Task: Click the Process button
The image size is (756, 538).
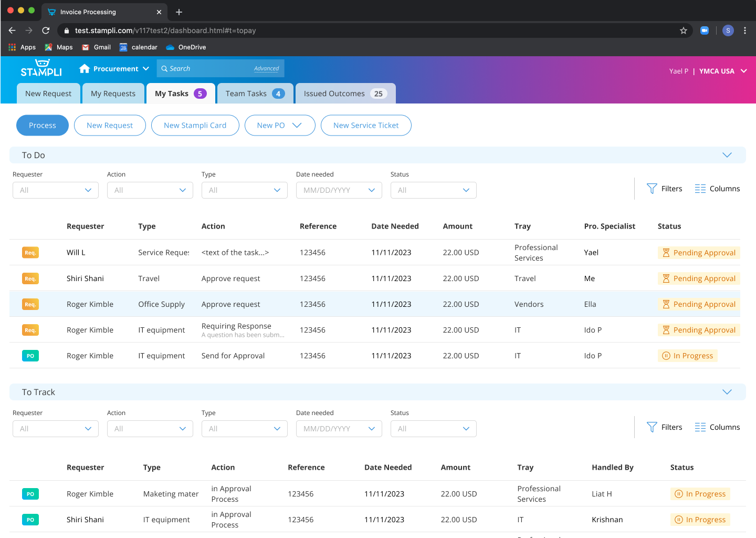Action: point(43,125)
